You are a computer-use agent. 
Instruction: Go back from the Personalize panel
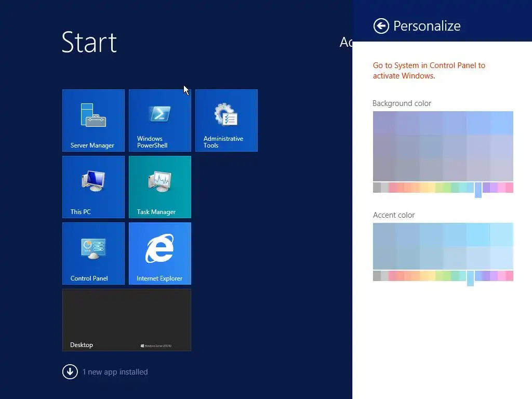(381, 26)
